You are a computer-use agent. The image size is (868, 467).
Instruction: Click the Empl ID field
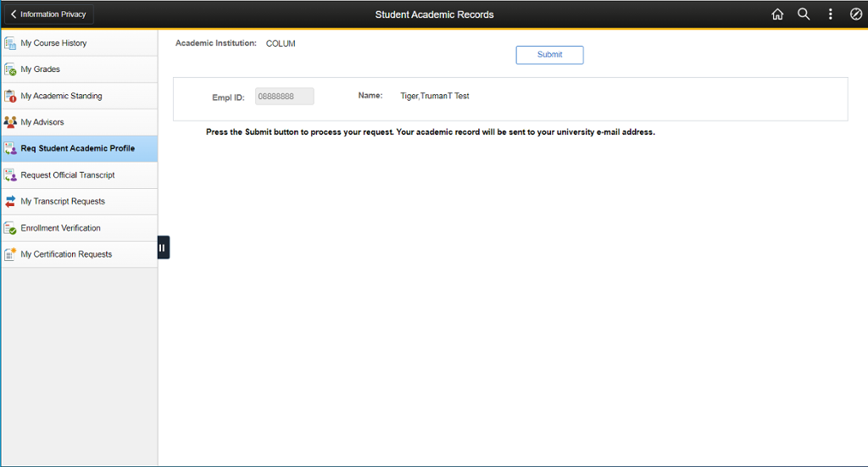point(285,97)
